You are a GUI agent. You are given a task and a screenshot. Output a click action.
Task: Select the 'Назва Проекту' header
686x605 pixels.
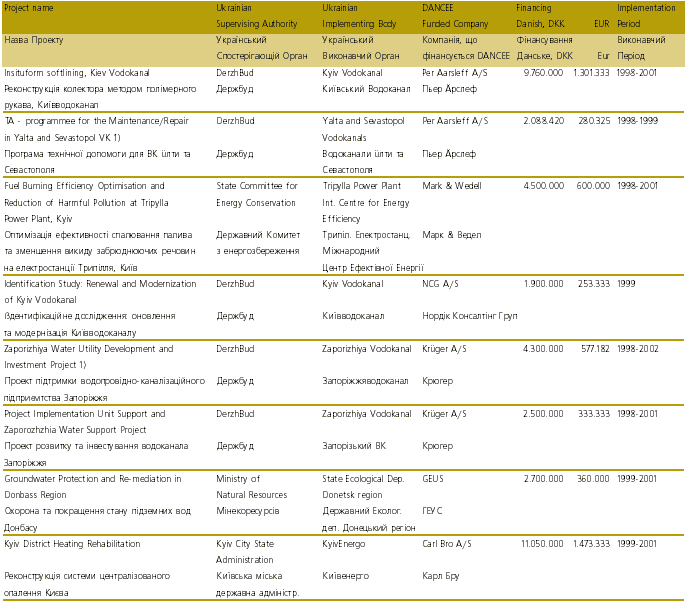pyautogui.click(x=34, y=40)
